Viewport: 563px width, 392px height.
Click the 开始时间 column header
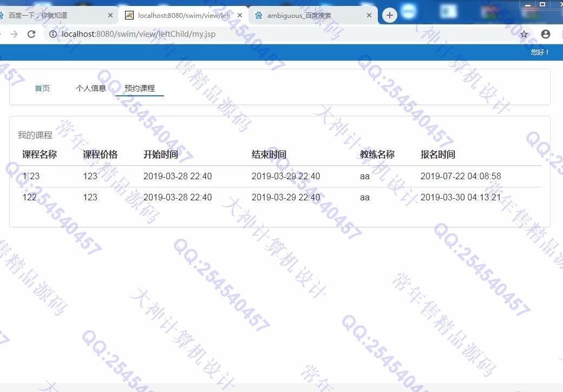[161, 154]
